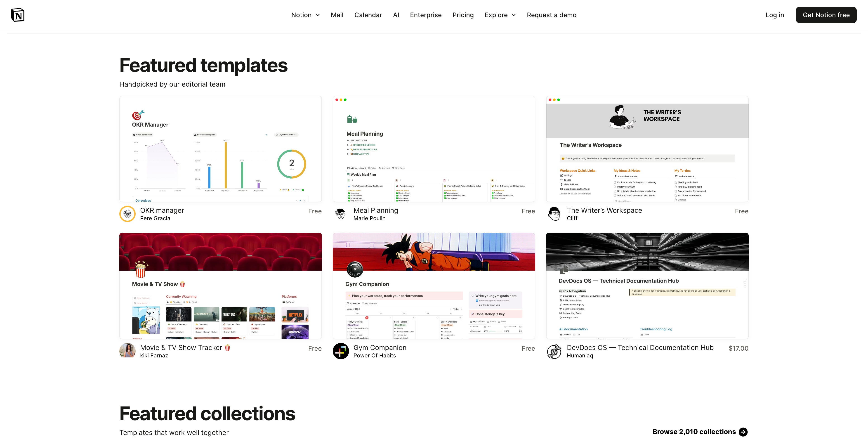The width and height of the screenshot is (868, 444).
Task: Open DevDocs OS Technical Documentation Hub preview
Action: 647,286
